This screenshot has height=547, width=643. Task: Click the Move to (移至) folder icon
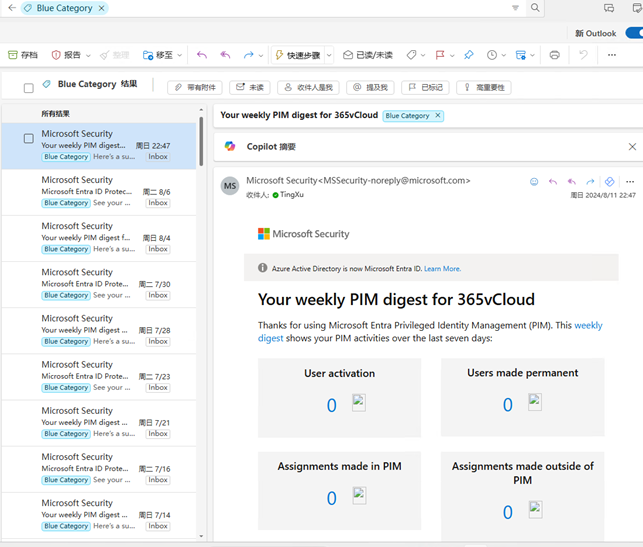148,55
